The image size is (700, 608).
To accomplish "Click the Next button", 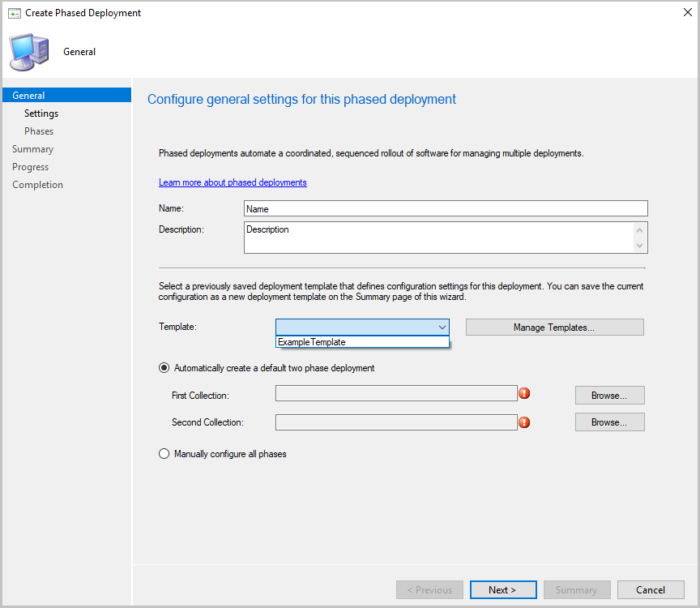I will pos(503,589).
